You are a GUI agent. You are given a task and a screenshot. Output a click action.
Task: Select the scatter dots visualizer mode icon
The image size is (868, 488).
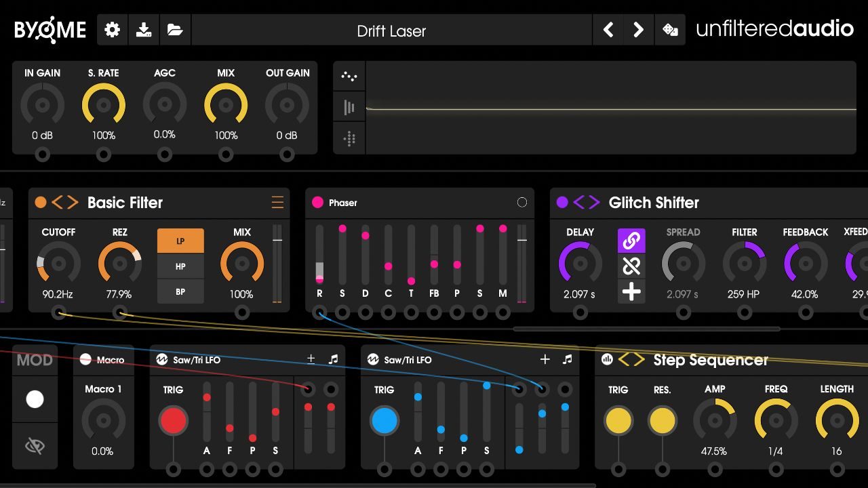tap(349, 76)
